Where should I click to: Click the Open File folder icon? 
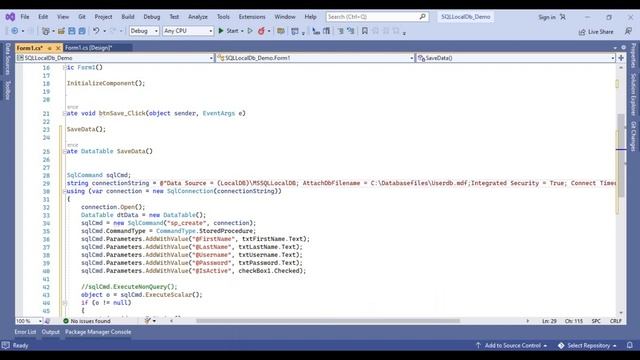pos(61,31)
